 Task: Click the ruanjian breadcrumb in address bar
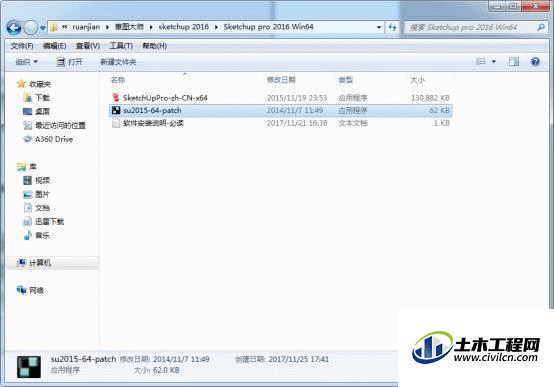coord(86,27)
